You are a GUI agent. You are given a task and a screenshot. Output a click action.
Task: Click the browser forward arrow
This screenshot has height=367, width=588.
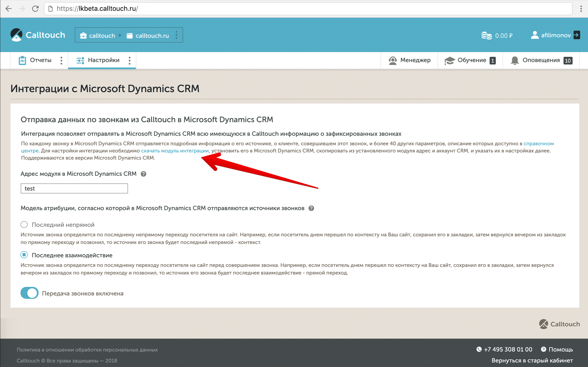point(22,9)
